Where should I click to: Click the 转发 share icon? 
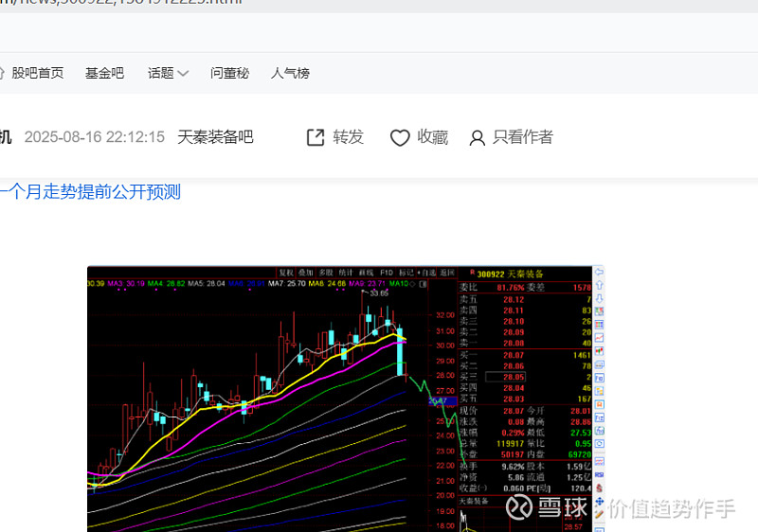coord(316,137)
